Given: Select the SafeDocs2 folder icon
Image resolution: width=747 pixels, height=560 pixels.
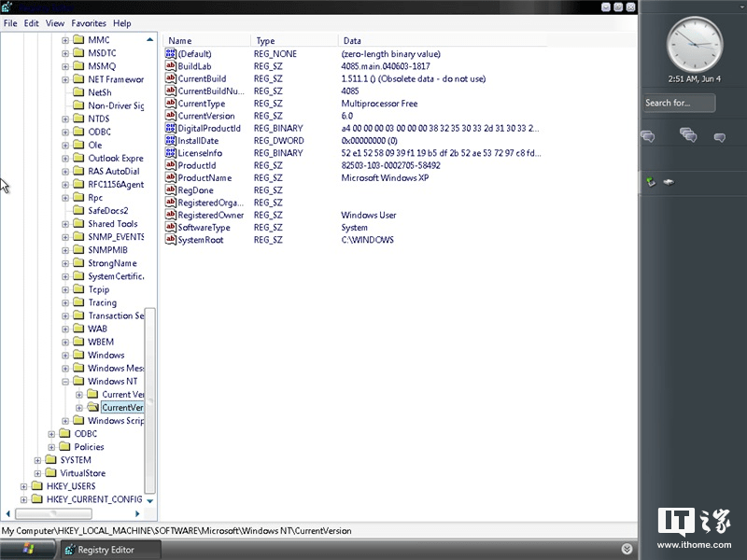Looking at the screenshot, I should [x=78, y=210].
